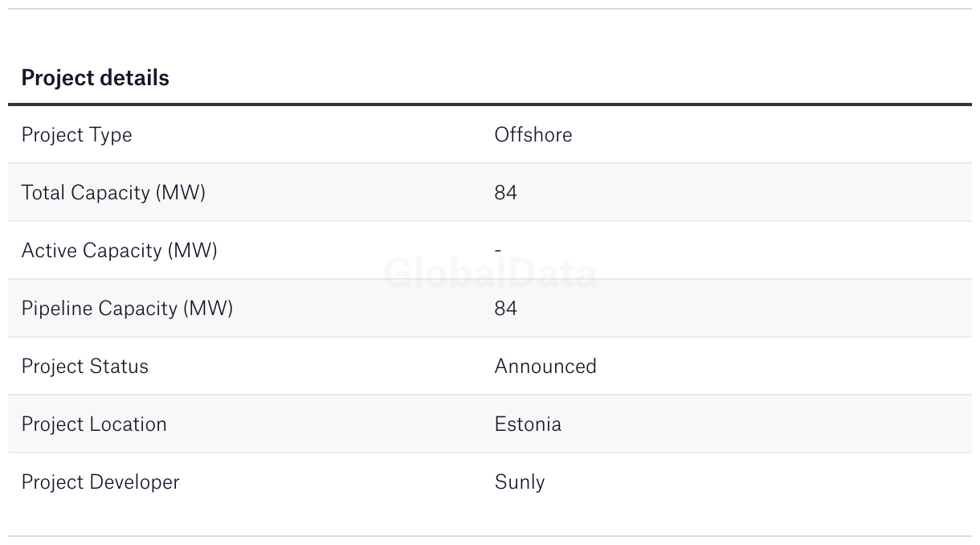Select the Total Capacity (MW) label

113,193
